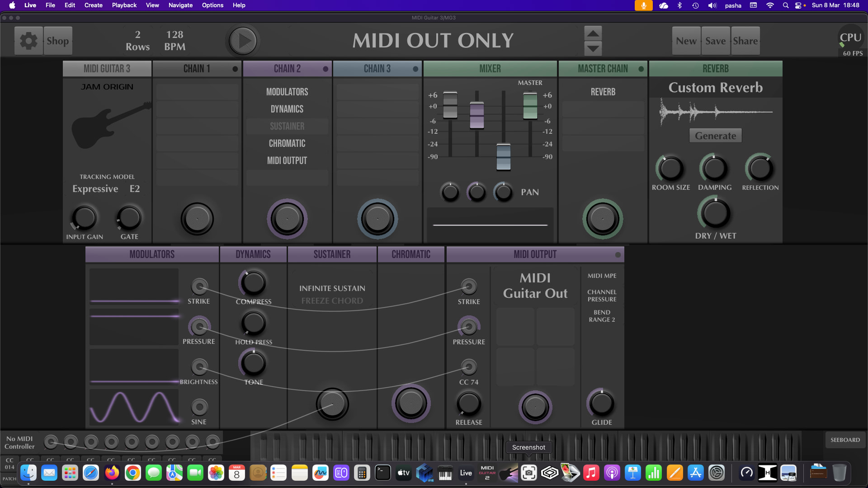The width and height of the screenshot is (868, 488).
Task: Click the Chain 2 large output knob
Action: 287,219
